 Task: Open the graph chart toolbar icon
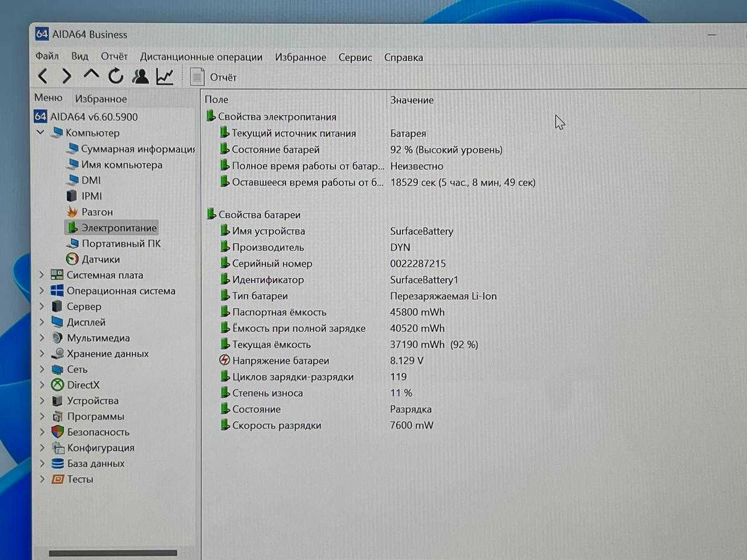tap(165, 76)
